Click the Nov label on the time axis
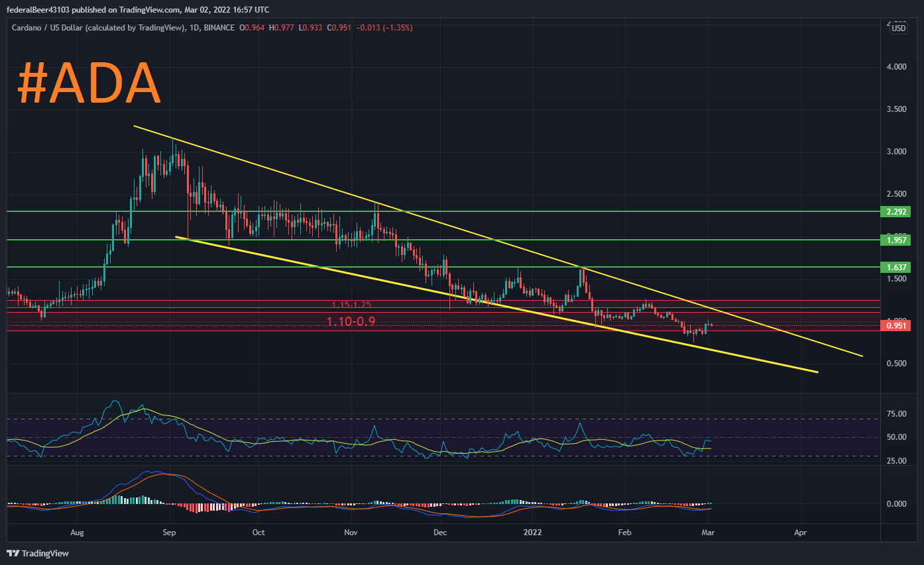The image size is (924, 565). [x=351, y=532]
